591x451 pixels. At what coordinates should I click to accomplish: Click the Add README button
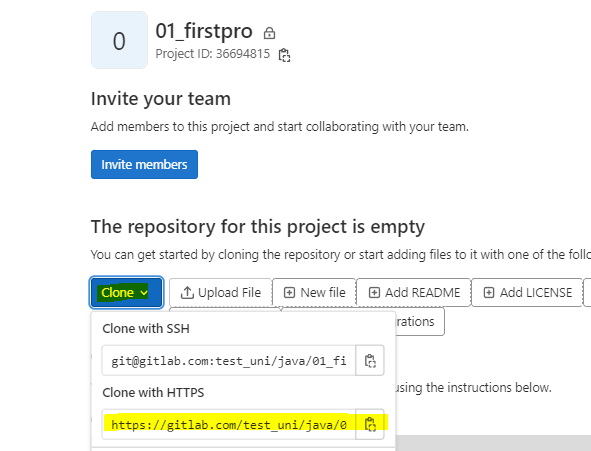coord(414,292)
